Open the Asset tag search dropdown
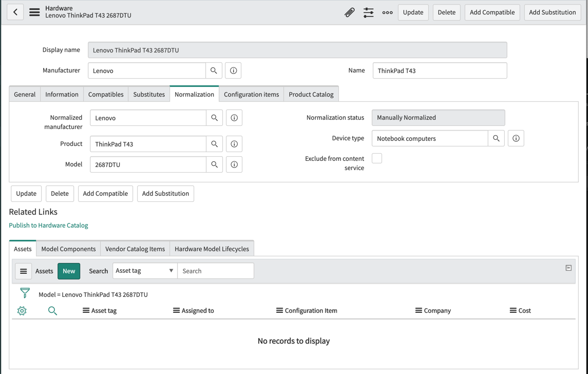Screen dimensions: 588x374 tap(145, 271)
